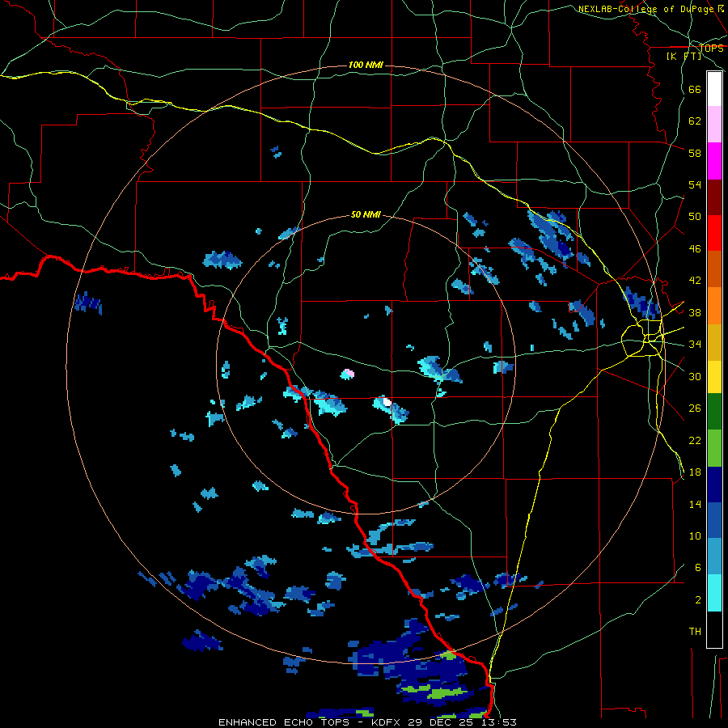
Task: Click the 22 legend value
Action: point(695,440)
